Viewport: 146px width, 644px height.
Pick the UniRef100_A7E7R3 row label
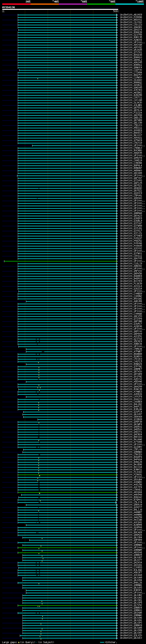point(131,90)
